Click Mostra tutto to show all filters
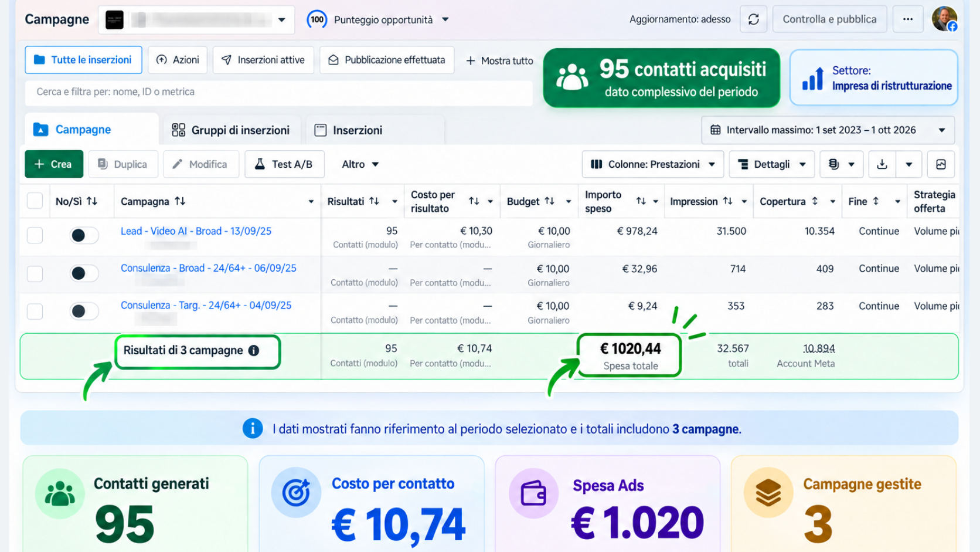 pyautogui.click(x=500, y=60)
